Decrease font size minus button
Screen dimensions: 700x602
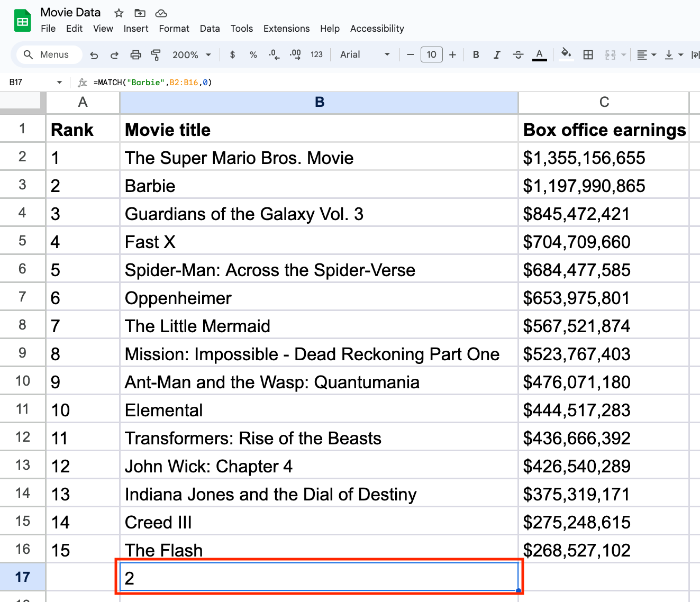tap(410, 54)
